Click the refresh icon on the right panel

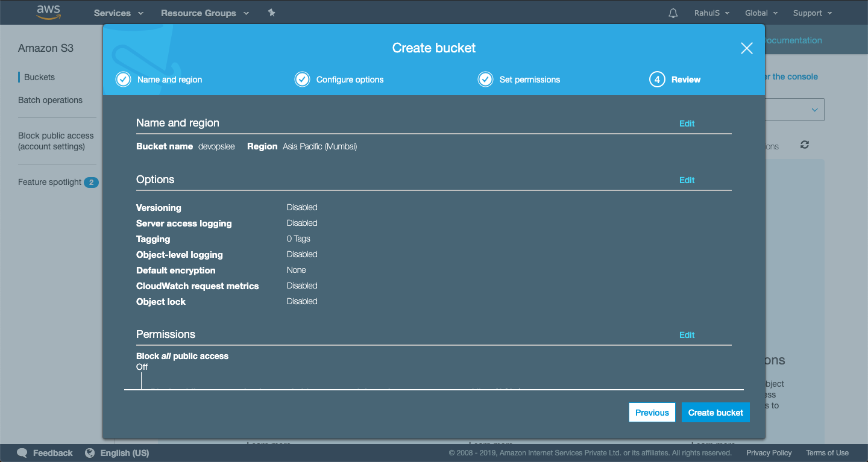pos(804,145)
